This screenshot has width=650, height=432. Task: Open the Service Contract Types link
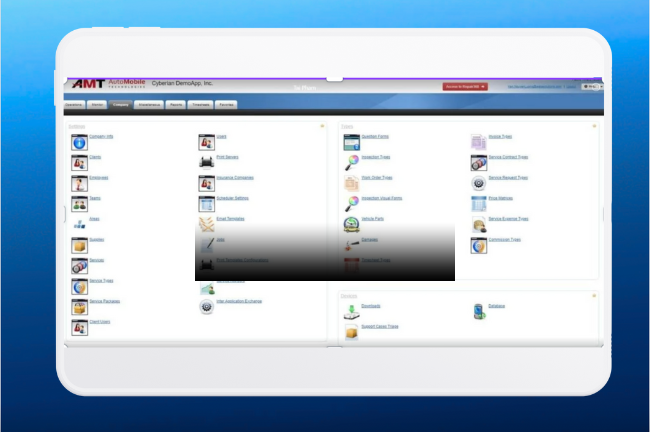click(510, 156)
